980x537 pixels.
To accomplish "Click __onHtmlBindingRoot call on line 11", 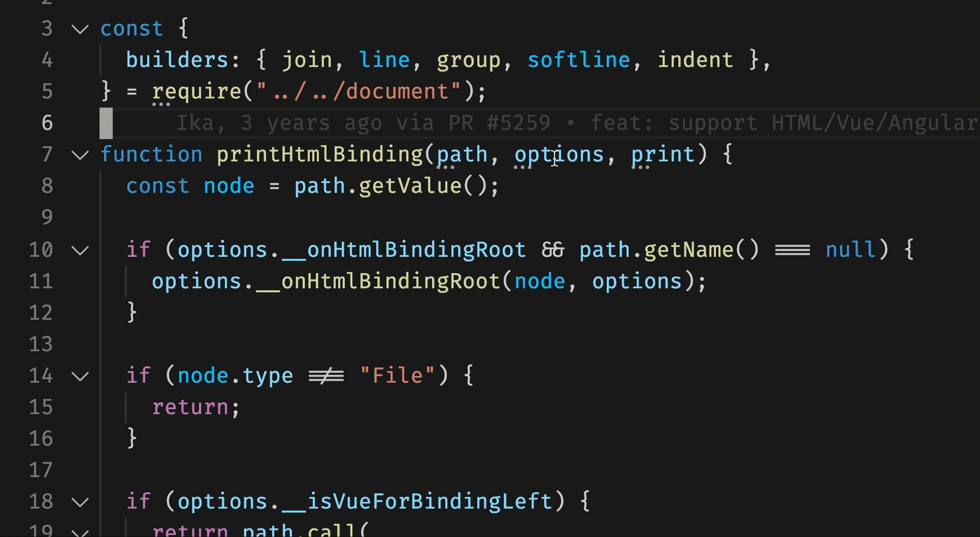I will tap(378, 281).
